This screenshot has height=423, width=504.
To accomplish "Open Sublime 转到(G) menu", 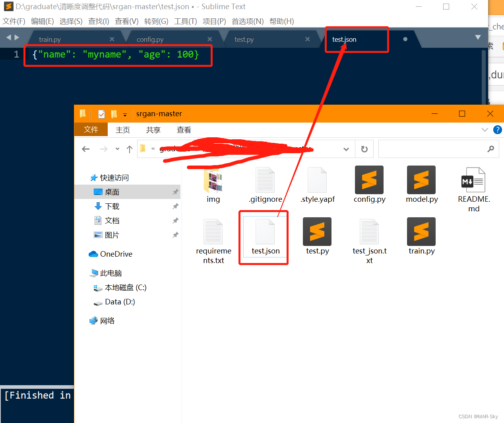I will (156, 21).
